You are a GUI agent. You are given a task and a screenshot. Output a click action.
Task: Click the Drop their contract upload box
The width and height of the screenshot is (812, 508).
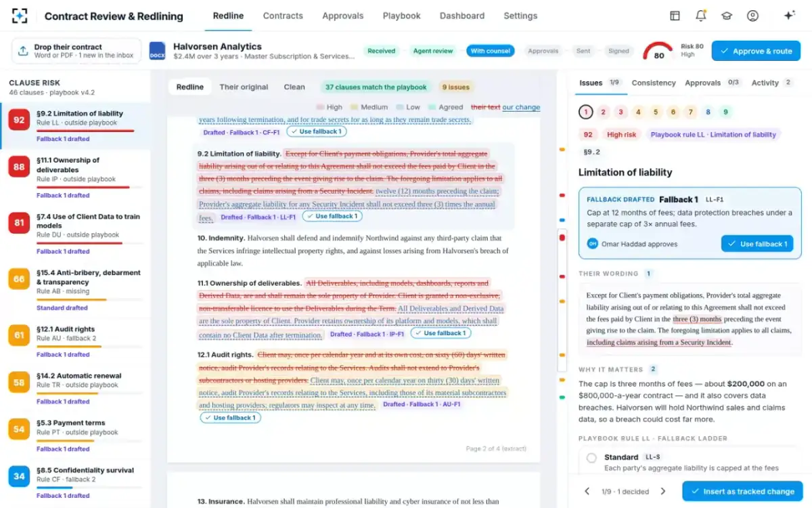pyautogui.click(x=76, y=51)
